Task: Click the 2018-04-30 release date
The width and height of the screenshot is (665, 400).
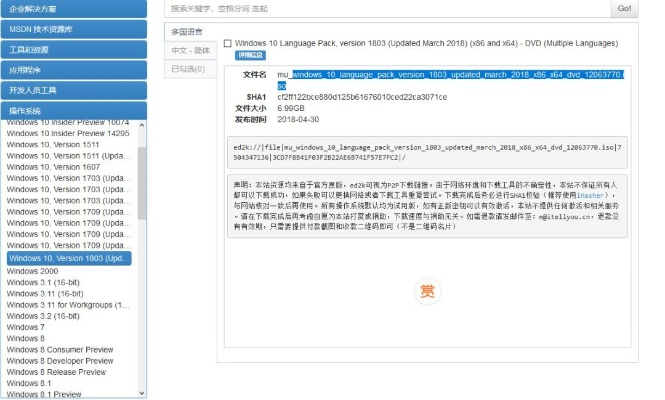Action: [x=298, y=120]
